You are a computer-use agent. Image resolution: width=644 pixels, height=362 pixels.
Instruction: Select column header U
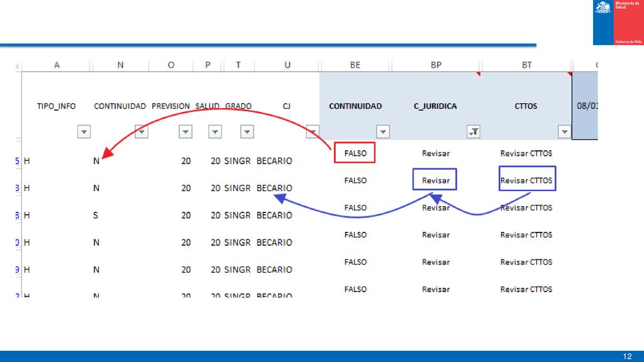click(x=287, y=65)
